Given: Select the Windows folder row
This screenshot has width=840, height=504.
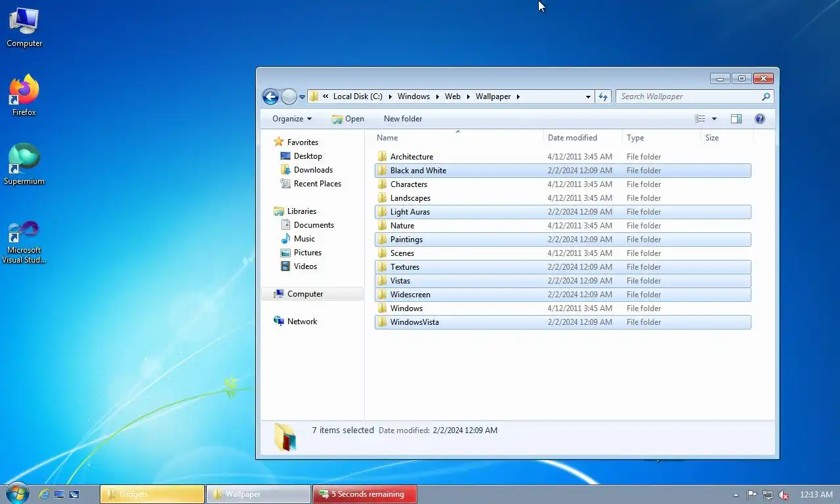Looking at the screenshot, I should point(563,308).
